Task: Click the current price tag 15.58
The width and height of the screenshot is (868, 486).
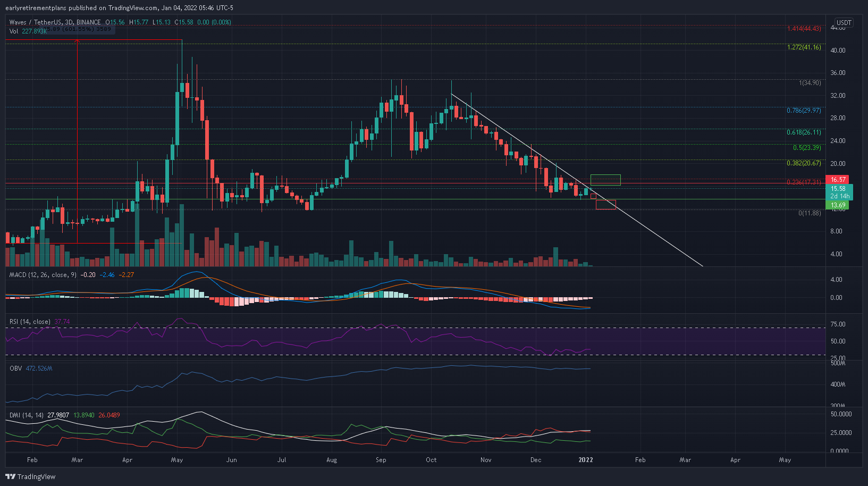Action: pyautogui.click(x=839, y=189)
